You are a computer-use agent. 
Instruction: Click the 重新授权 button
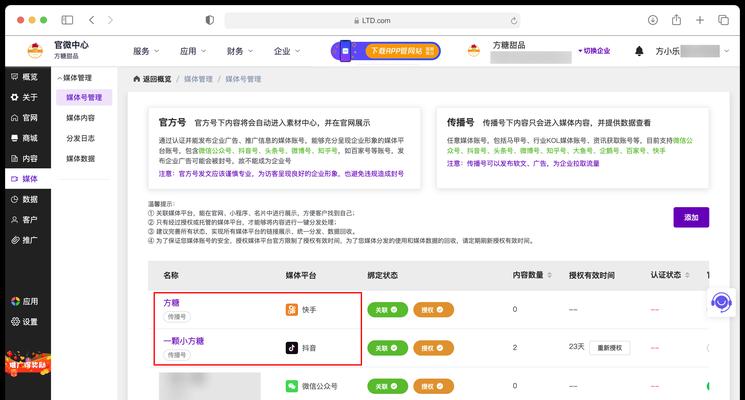(x=610, y=348)
